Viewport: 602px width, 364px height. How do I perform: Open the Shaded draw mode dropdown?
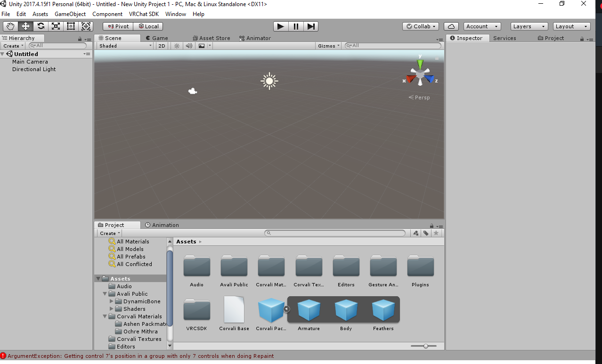pyautogui.click(x=125, y=46)
